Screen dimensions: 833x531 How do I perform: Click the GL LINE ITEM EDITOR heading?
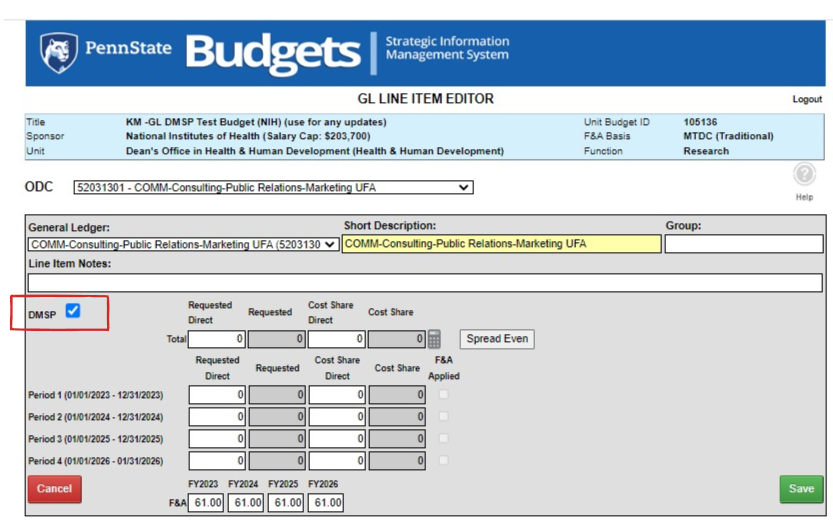tap(426, 99)
